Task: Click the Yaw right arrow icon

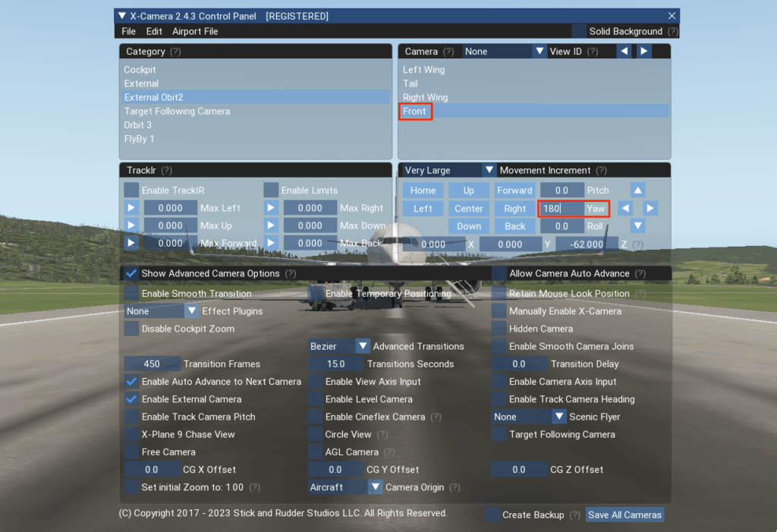Action: 650,208
